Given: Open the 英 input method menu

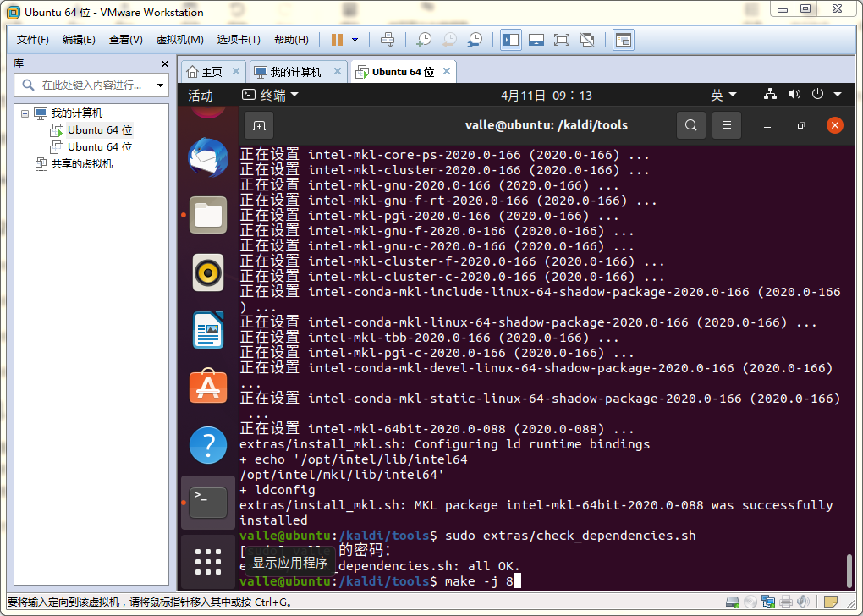Looking at the screenshot, I should (x=723, y=96).
